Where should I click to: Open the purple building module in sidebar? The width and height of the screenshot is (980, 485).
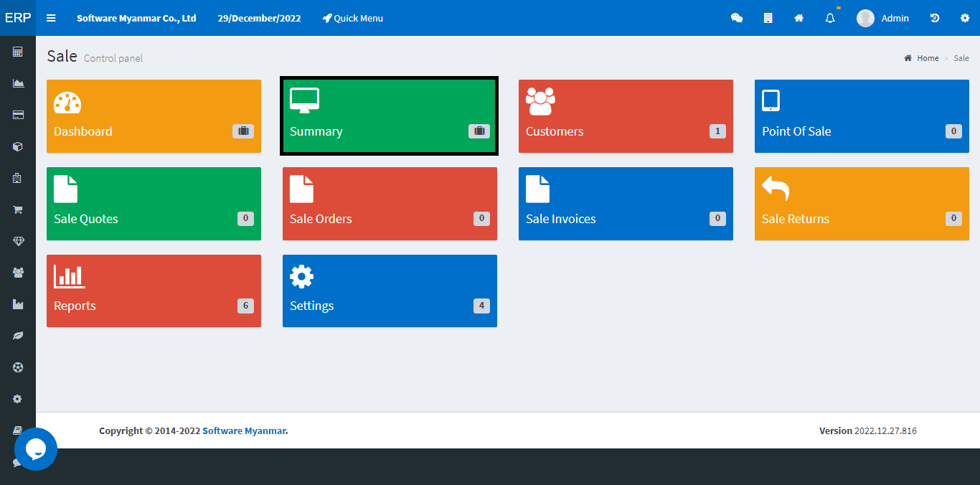pos(18,178)
